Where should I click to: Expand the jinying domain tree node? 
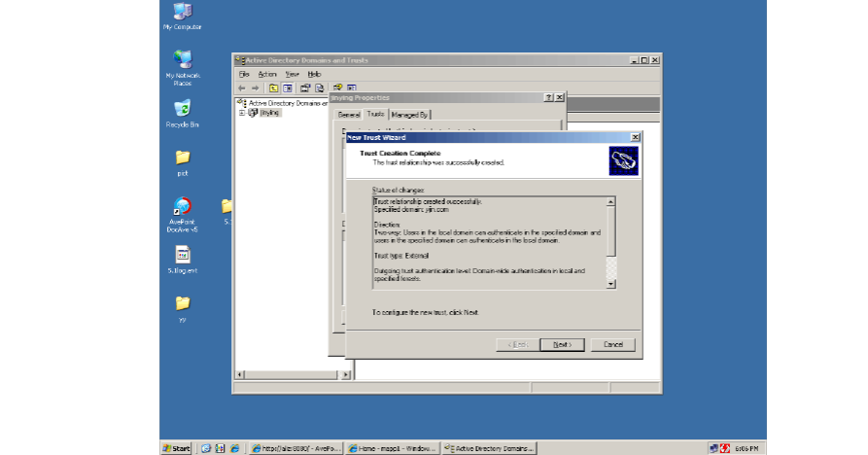click(241, 113)
